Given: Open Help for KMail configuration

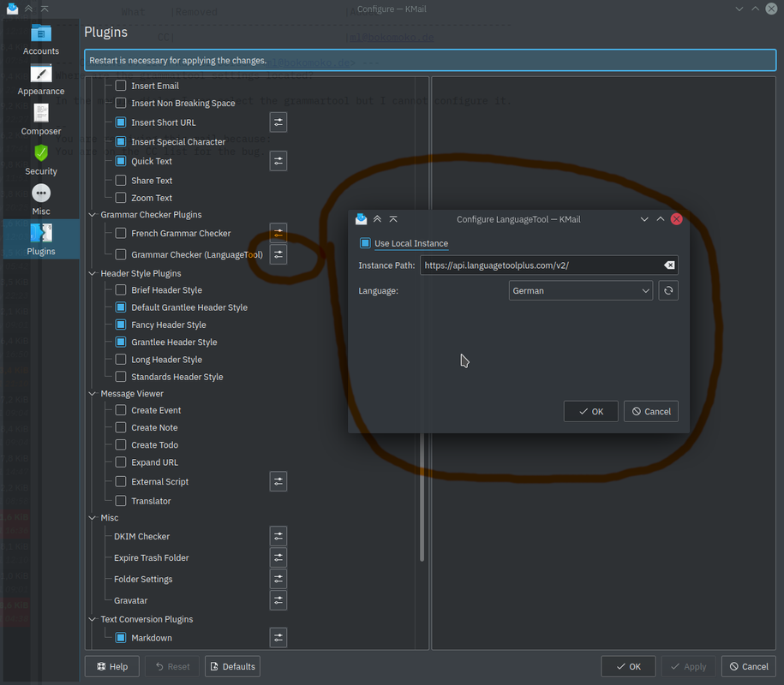Looking at the screenshot, I should pos(112,666).
